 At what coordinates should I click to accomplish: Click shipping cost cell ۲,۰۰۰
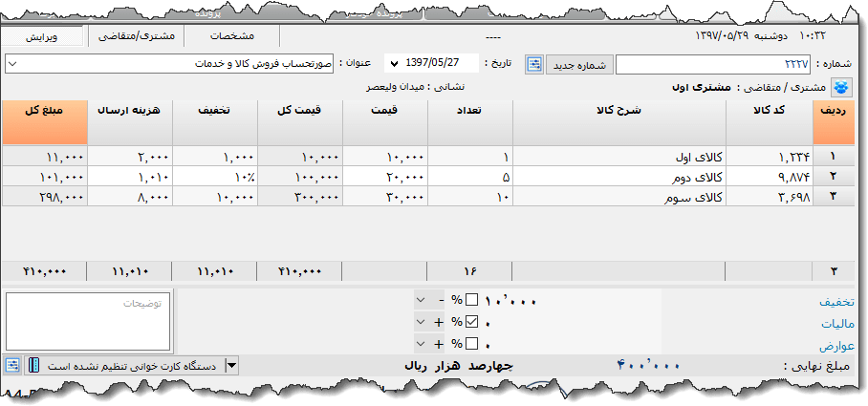pyautogui.click(x=130, y=157)
